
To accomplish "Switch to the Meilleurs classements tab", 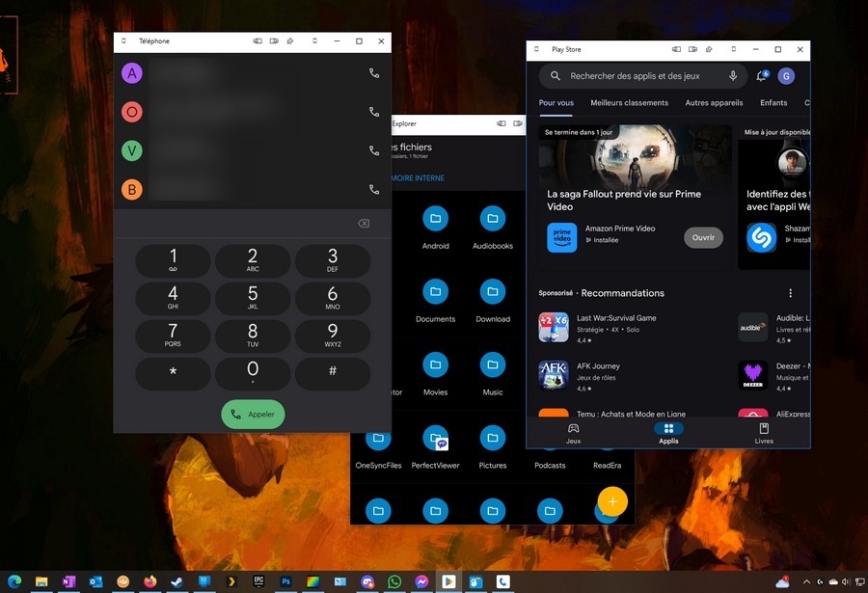I will [629, 103].
